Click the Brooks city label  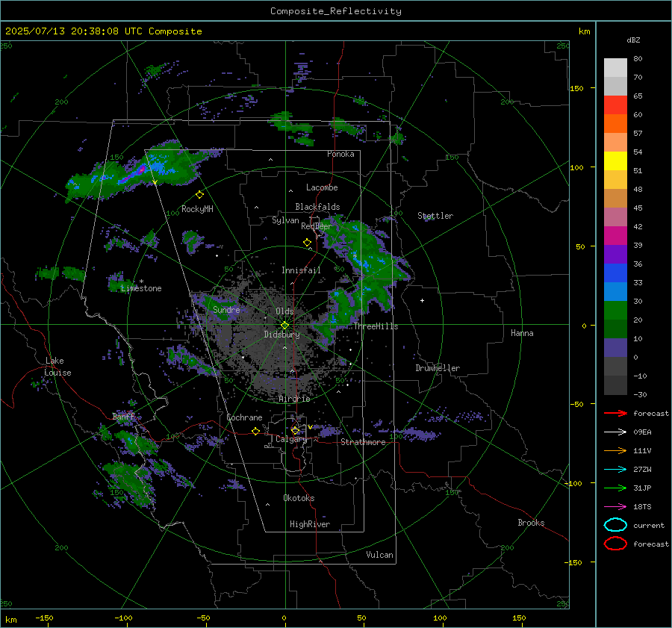[531, 523]
